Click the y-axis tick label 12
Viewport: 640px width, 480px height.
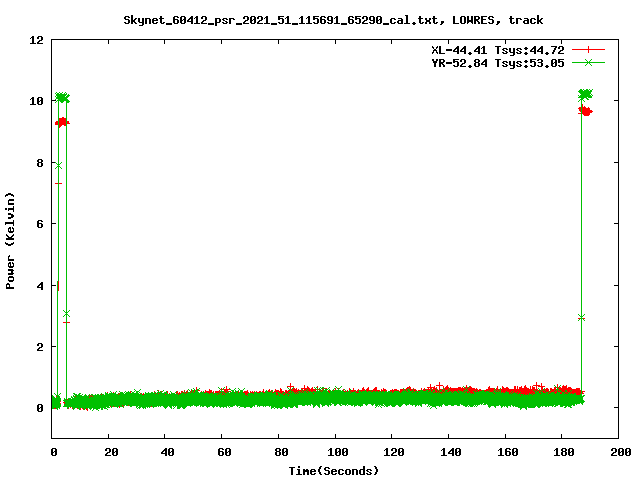pos(36,40)
